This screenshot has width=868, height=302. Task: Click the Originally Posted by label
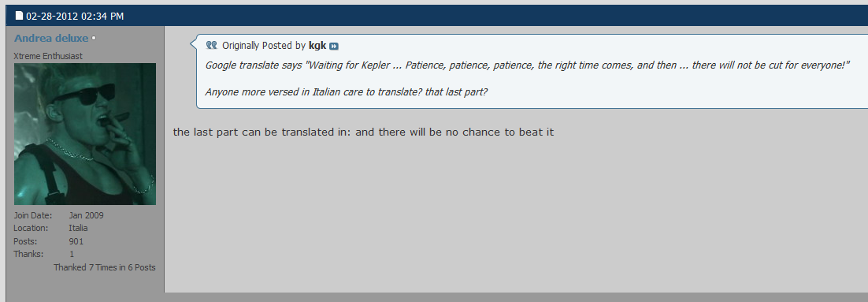coord(264,46)
